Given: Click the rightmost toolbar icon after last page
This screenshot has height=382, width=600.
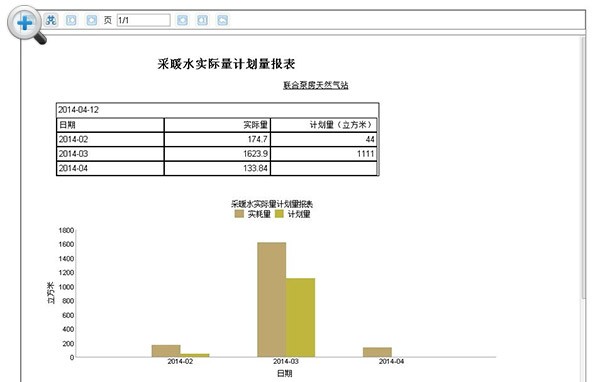Looking at the screenshot, I should point(222,20).
